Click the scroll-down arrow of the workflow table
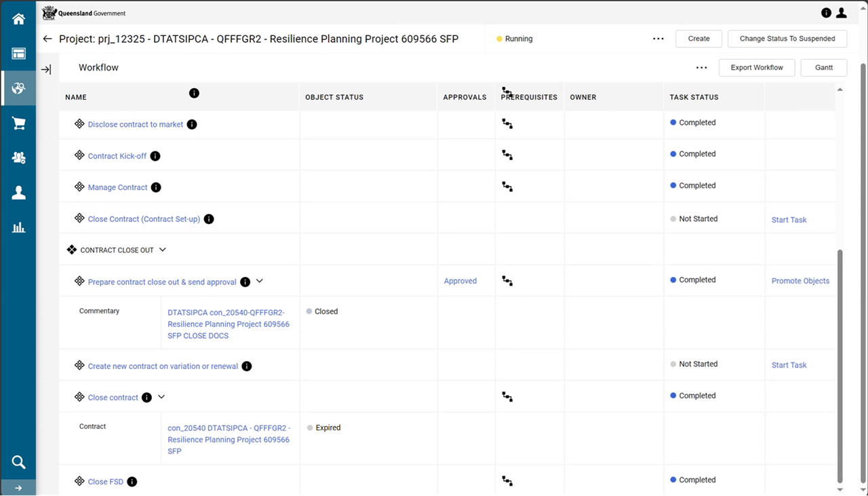 [841, 489]
